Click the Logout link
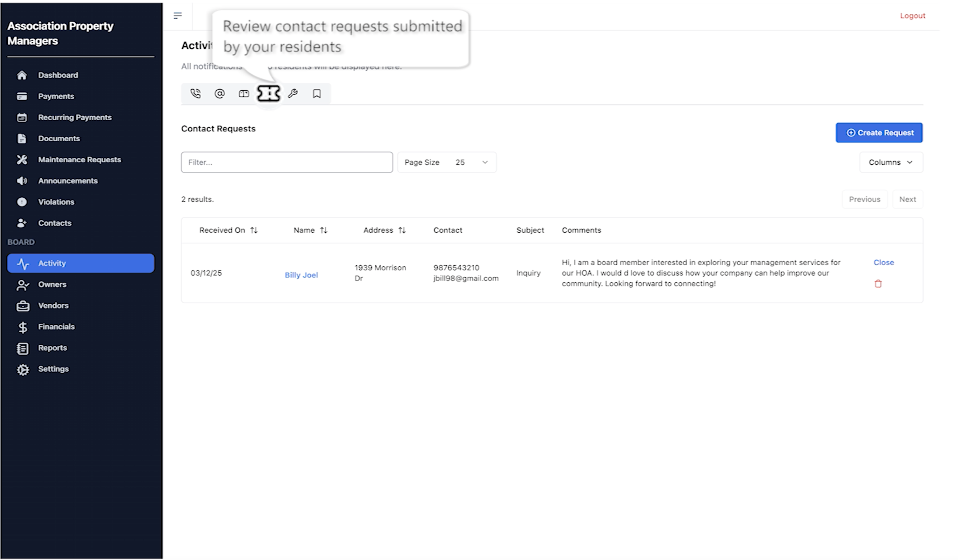The image size is (958, 560). tap(912, 16)
